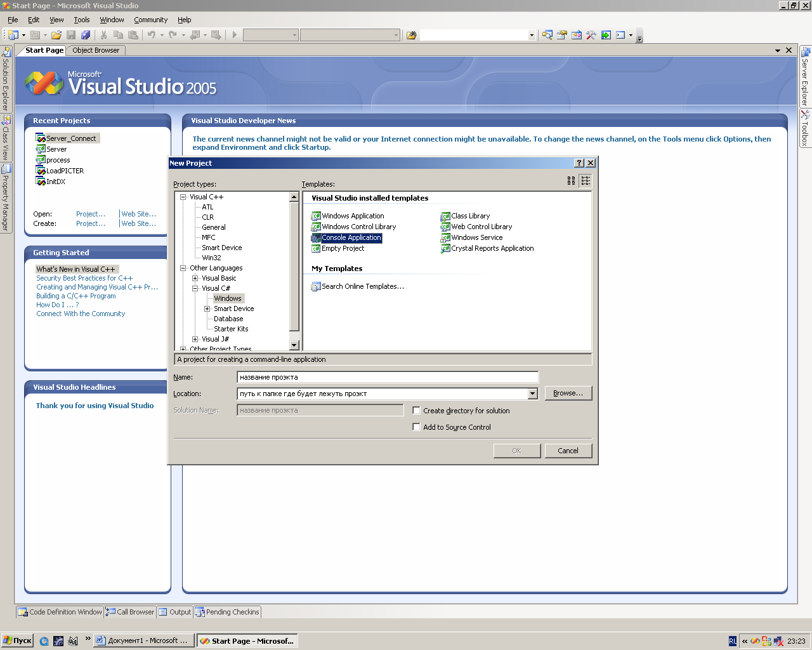The height and width of the screenshot is (650, 812).
Task: Click the Start Debugging play icon
Action: (235, 35)
